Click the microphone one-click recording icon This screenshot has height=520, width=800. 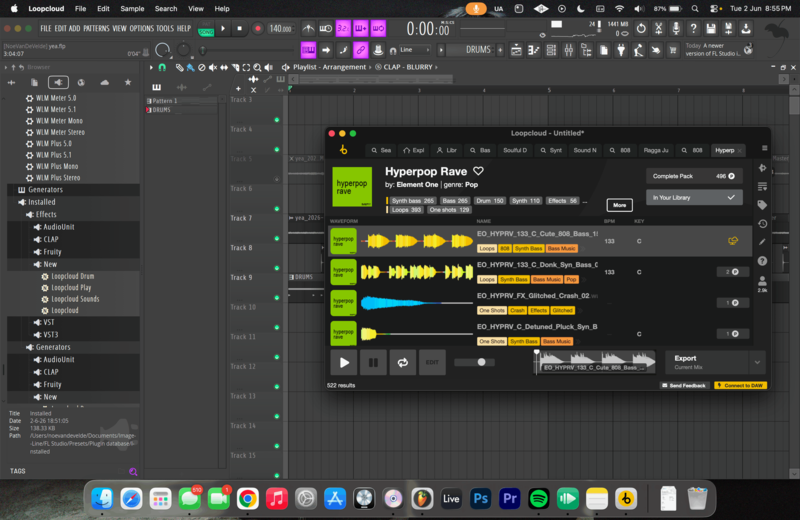click(x=676, y=29)
